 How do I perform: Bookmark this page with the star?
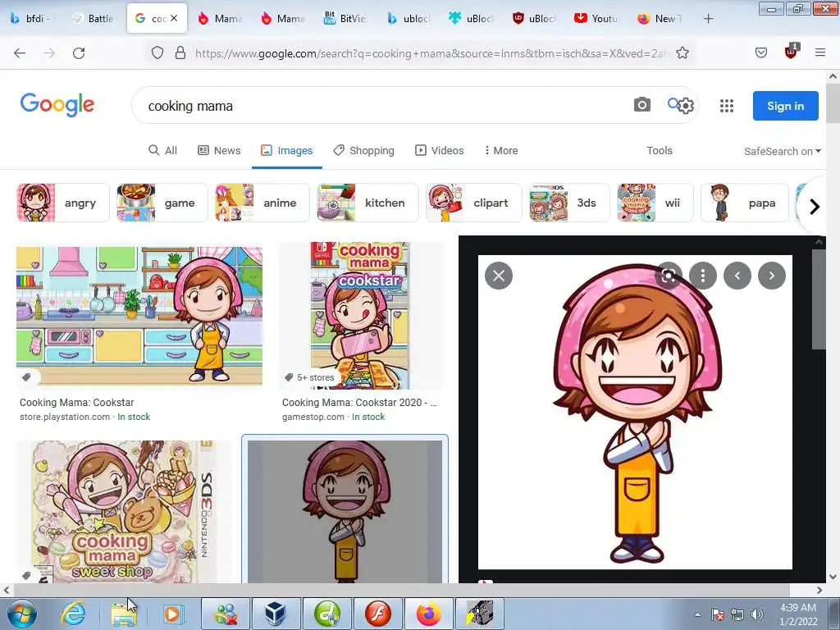tap(682, 53)
